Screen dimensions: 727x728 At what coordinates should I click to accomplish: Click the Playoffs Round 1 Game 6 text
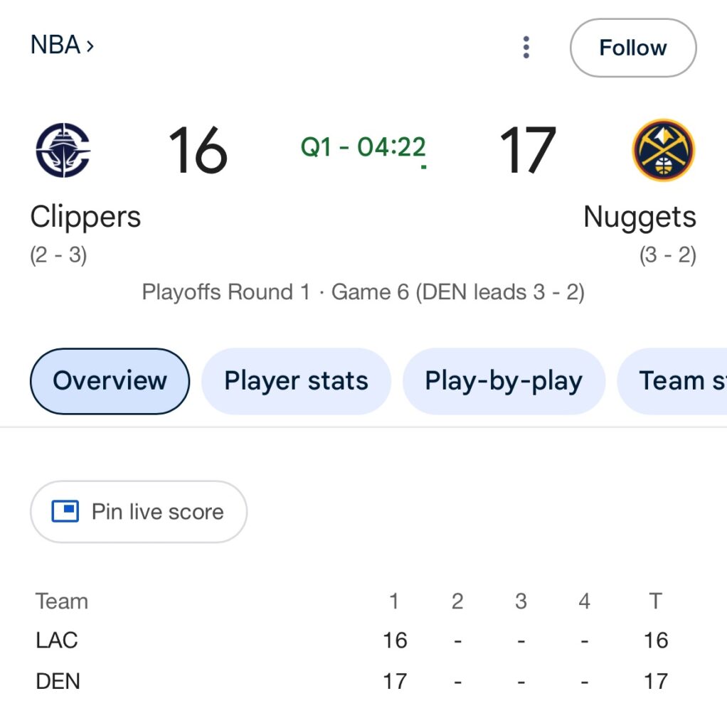tap(363, 292)
